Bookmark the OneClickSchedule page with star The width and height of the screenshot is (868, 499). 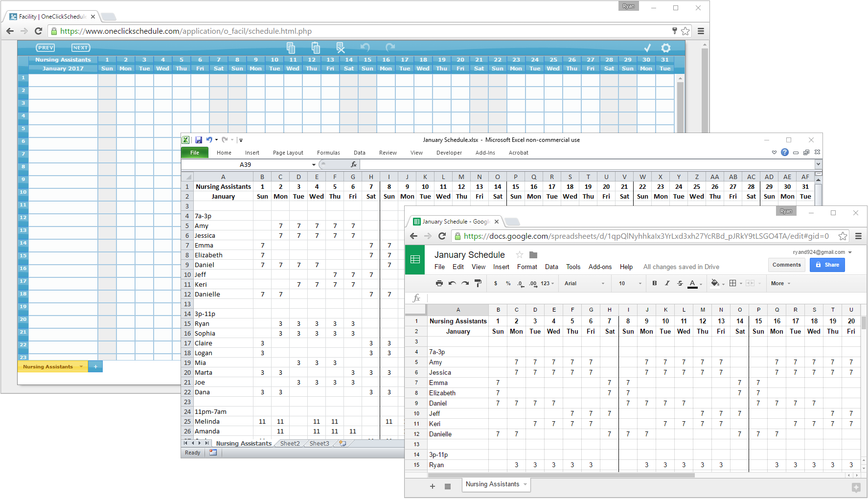[x=685, y=31]
